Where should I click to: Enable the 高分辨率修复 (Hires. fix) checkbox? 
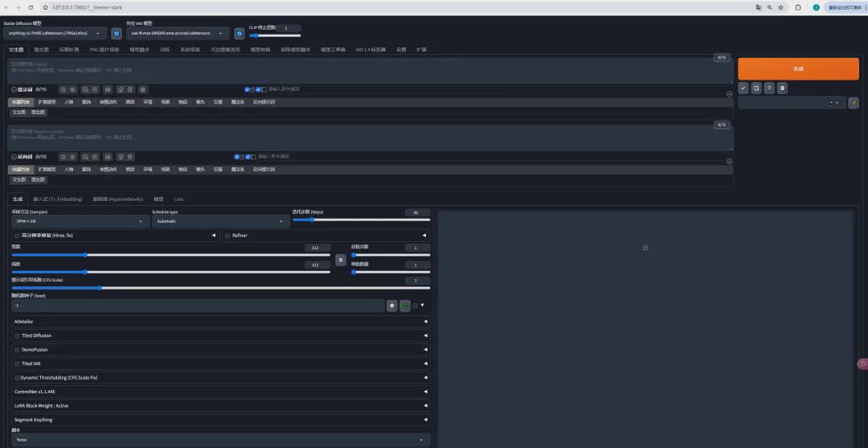coord(17,236)
